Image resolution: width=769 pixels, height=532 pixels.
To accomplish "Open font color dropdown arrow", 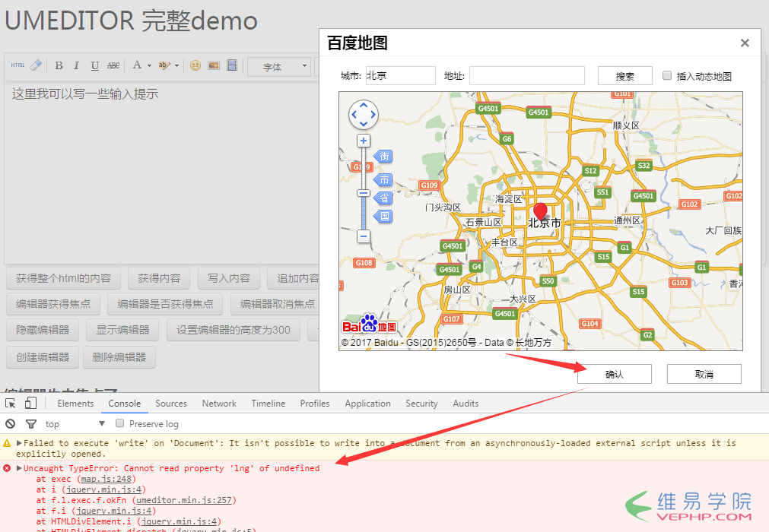I will tap(149, 65).
